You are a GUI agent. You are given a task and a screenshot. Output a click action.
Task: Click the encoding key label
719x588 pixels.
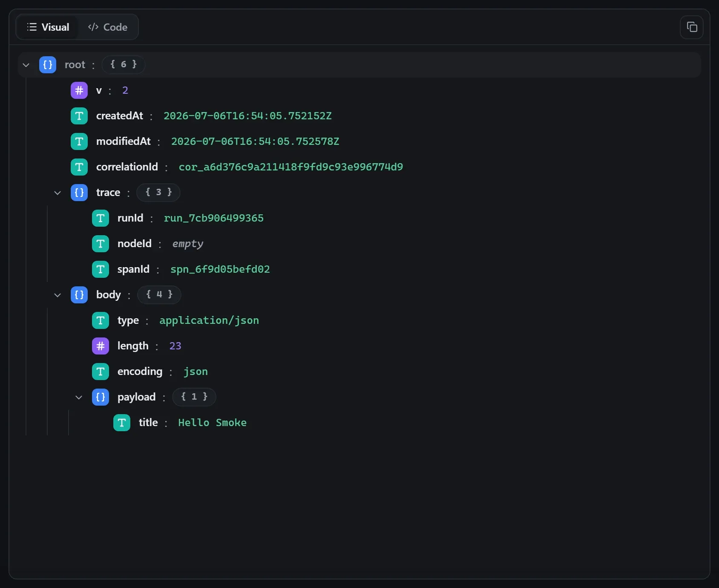coord(140,372)
